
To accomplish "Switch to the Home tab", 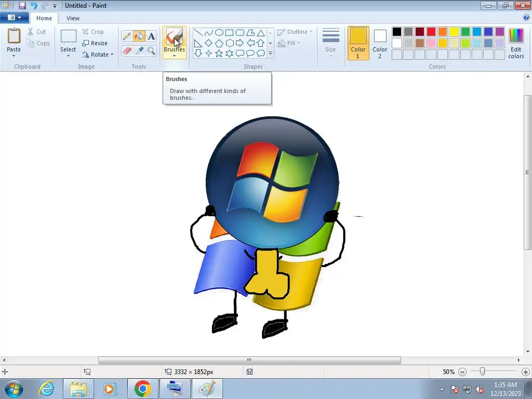I will point(44,18).
